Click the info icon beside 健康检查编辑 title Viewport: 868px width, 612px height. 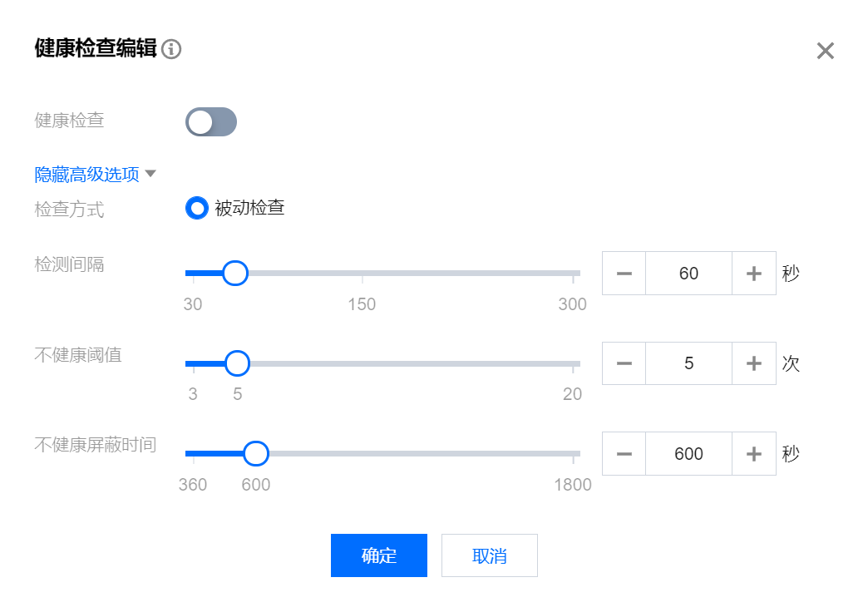pos(171,49)
